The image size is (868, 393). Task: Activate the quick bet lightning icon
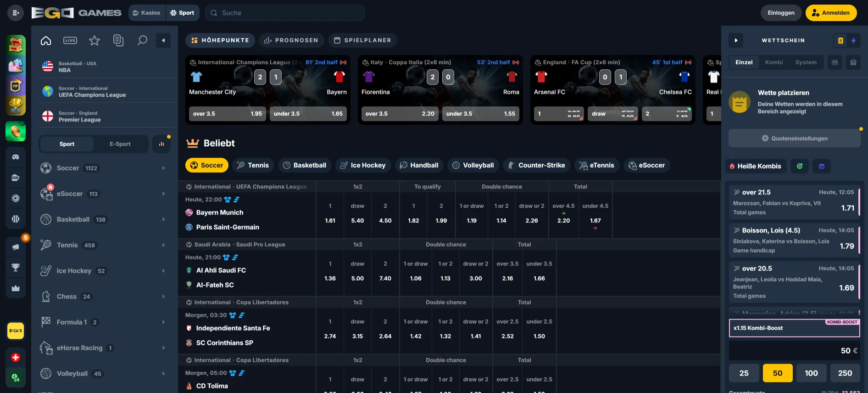tap(854, 40)
